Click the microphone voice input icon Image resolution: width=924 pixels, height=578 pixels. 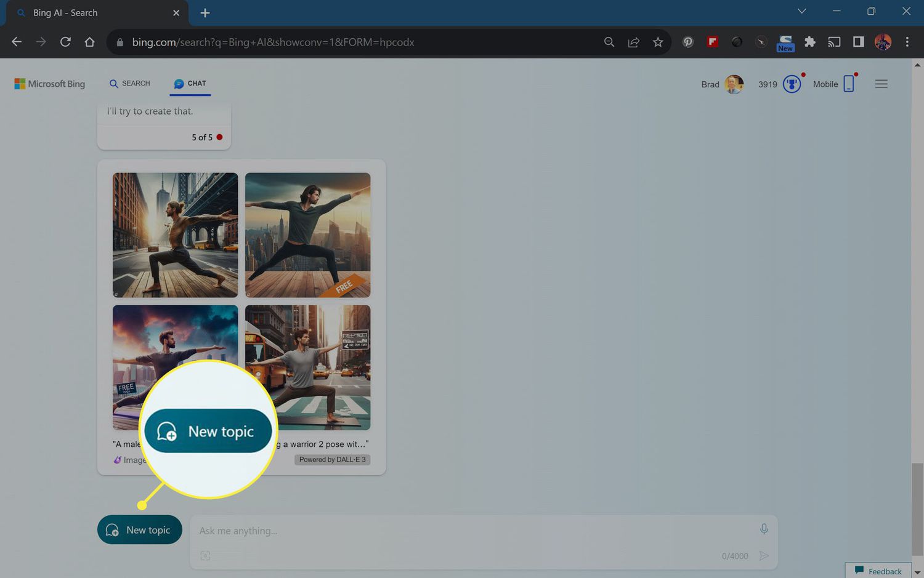click(x=764, y=529)
